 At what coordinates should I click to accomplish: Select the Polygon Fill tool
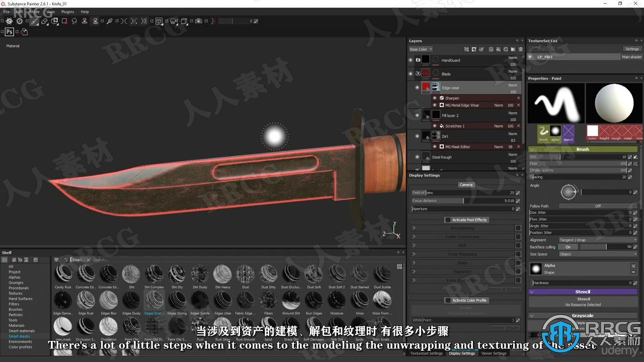pyautogui.click(x=65, y=21)
